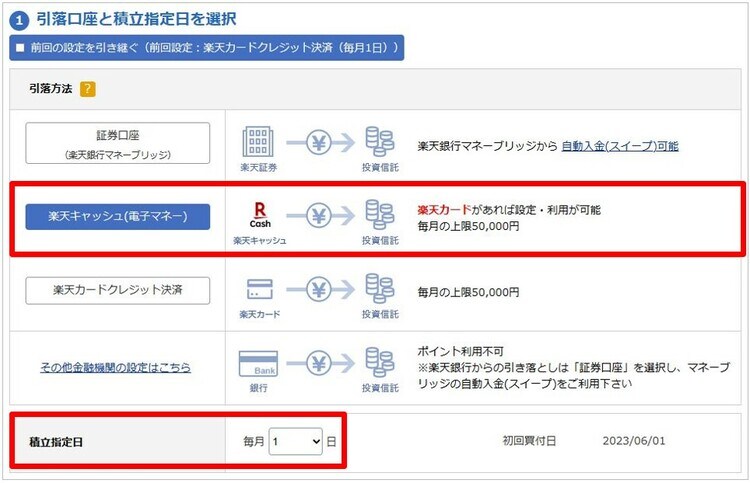Click the Bank card icon
This screenshot has width=750, height=483.
click(x=258, y=363)
